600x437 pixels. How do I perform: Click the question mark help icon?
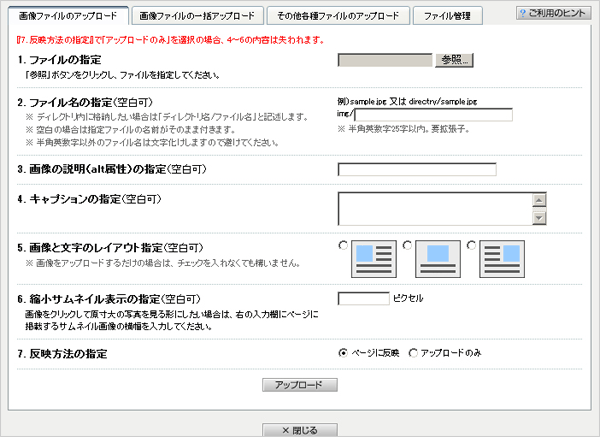tap(523, 13)
